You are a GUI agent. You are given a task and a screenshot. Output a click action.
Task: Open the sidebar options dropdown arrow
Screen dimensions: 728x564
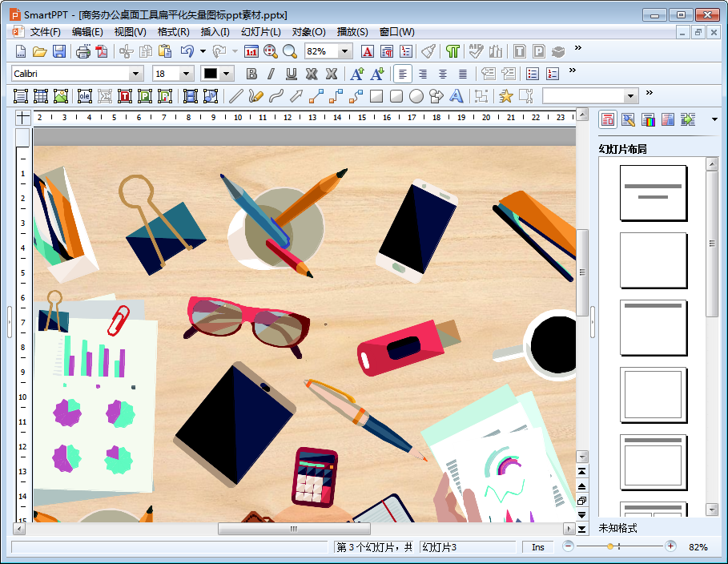[x=714, y=120]
